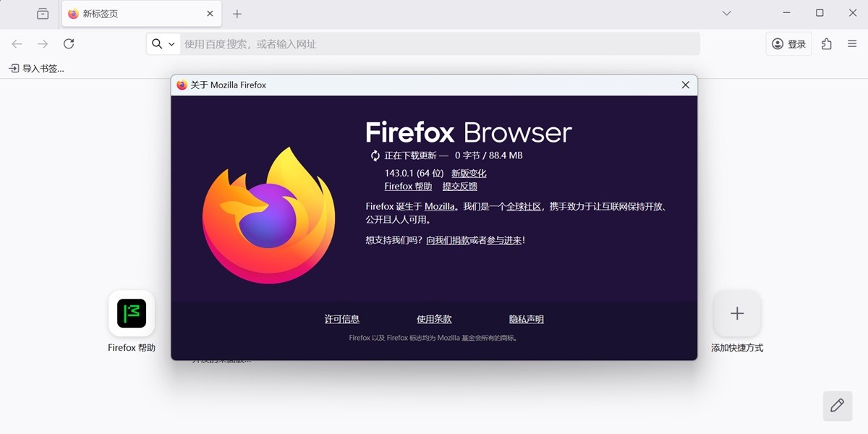Expand the sidebar panel icon near tab bar
This screenshot has height=434, width=868.
tap(43, 13)
